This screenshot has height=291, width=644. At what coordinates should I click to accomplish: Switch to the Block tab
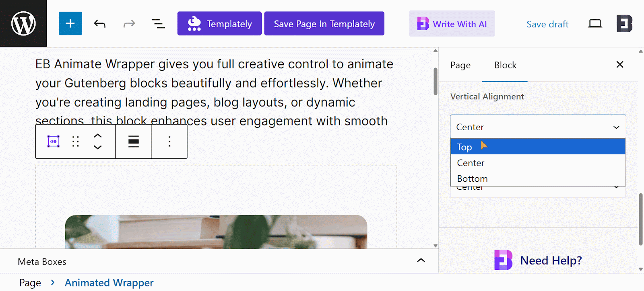pos(505,65)
